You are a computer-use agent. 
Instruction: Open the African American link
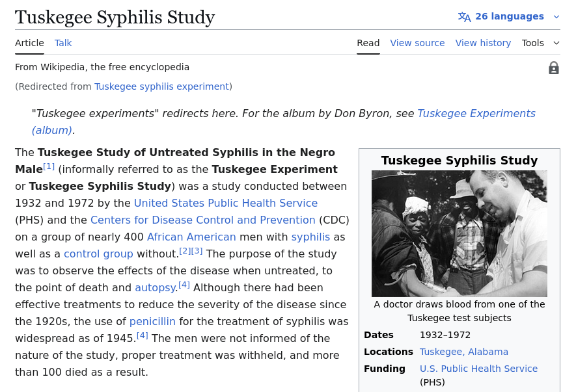[x=191, y=237]
